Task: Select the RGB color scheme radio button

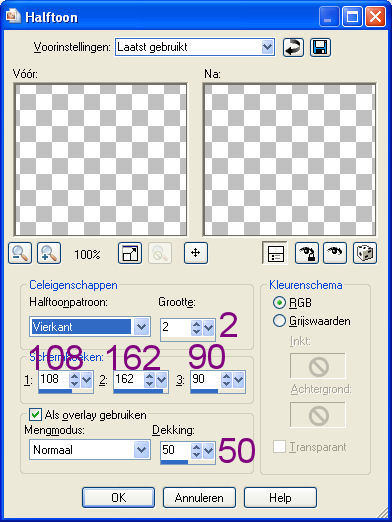Action: point(279,303)
